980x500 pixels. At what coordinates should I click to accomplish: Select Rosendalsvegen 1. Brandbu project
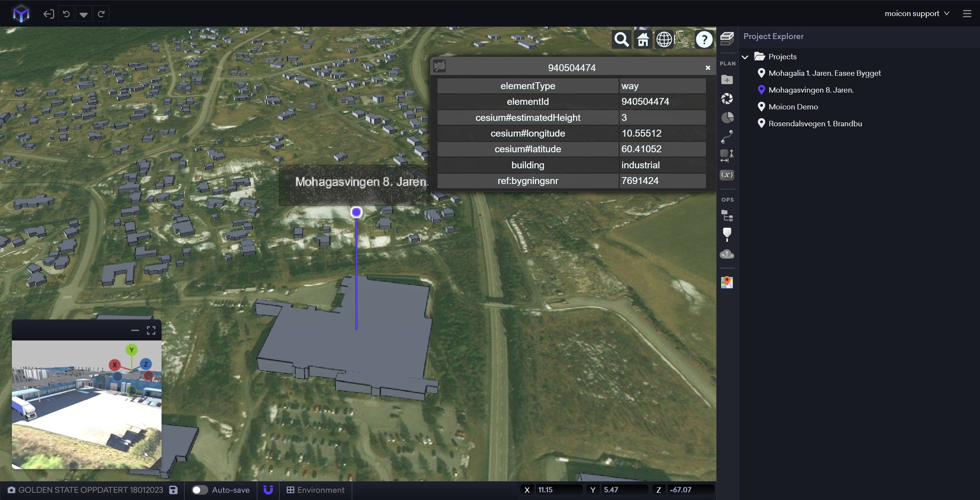click(815, 124)
